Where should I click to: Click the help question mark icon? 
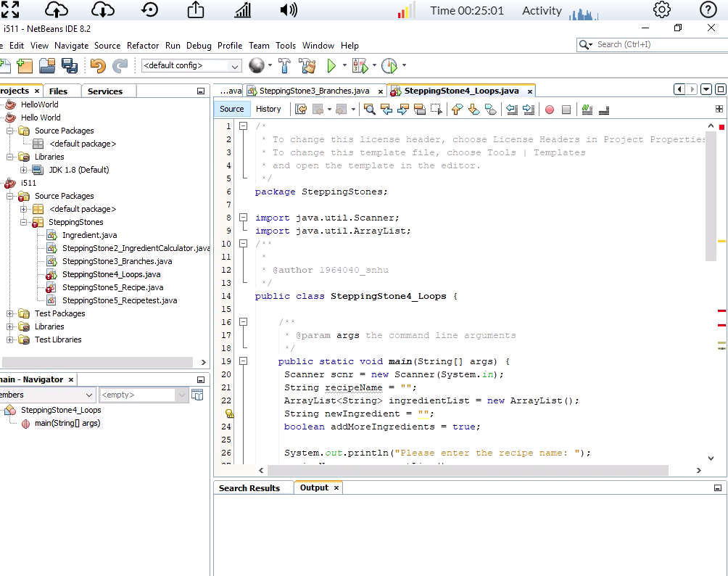[x=708, y=9]
